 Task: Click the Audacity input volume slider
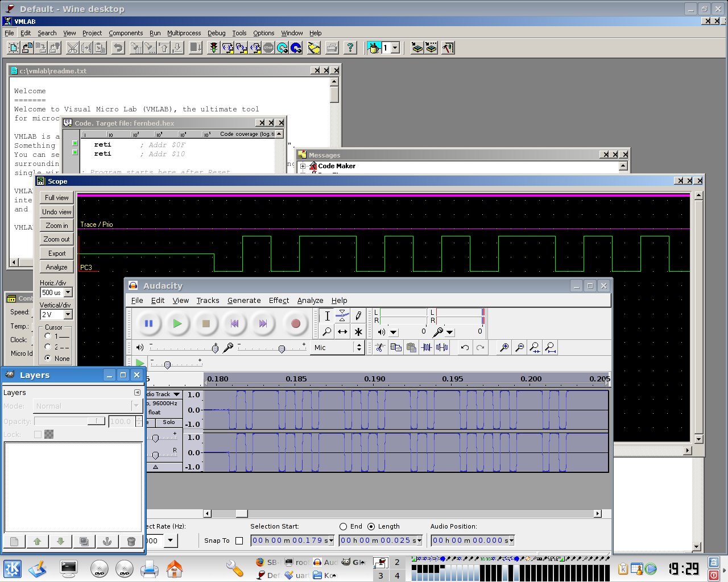coord(272,348)
